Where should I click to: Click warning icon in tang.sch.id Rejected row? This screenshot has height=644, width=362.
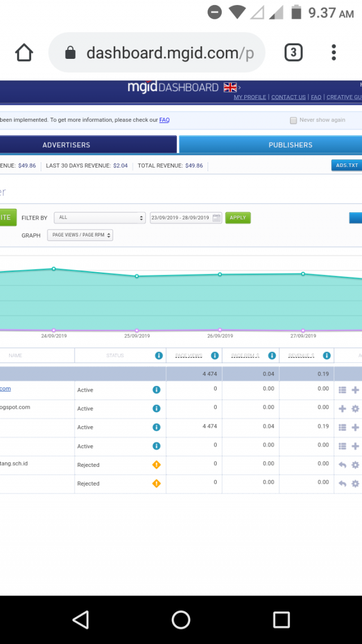coord(156,465)
